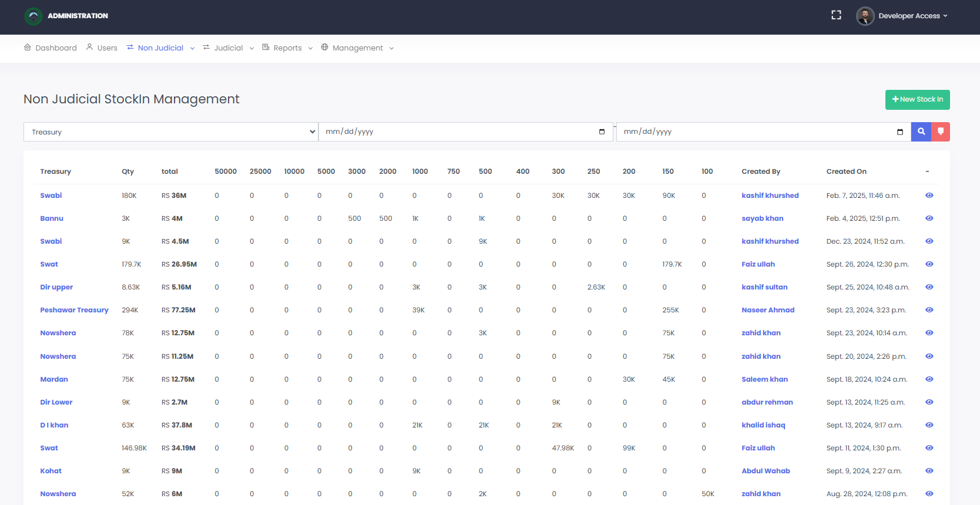
Task: Click the Developer Access avatar
Action: click(x=865, y=16)
